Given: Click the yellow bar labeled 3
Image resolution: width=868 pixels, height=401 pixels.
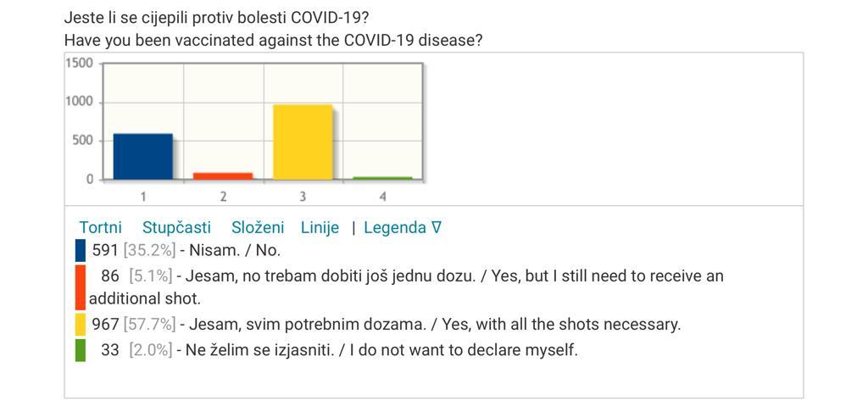Looking at the screenshot, I should click(303, 142).
